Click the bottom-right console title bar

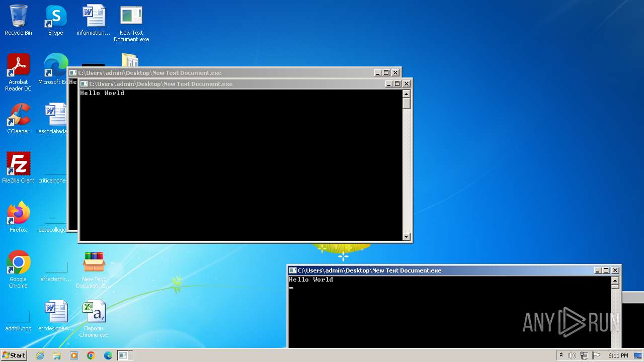[454, 270]
